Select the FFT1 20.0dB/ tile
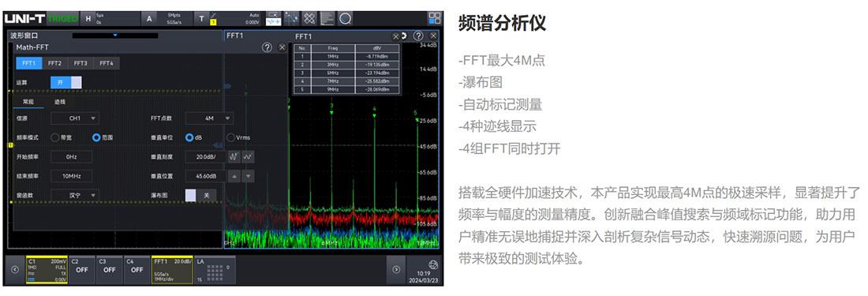Image resolution: width=868 pixels, height=296 pixels. click(173, 270)
